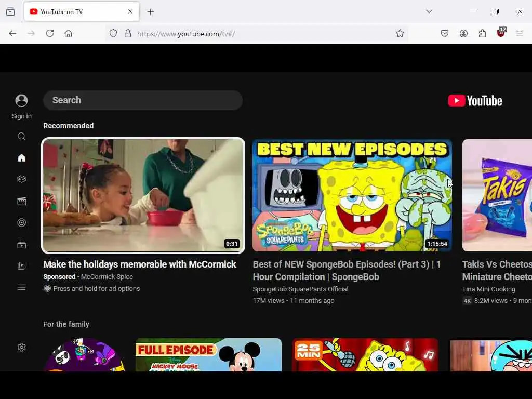
Task: Open the Subscriptions icon in sidebar
Action: click(21, 244)
